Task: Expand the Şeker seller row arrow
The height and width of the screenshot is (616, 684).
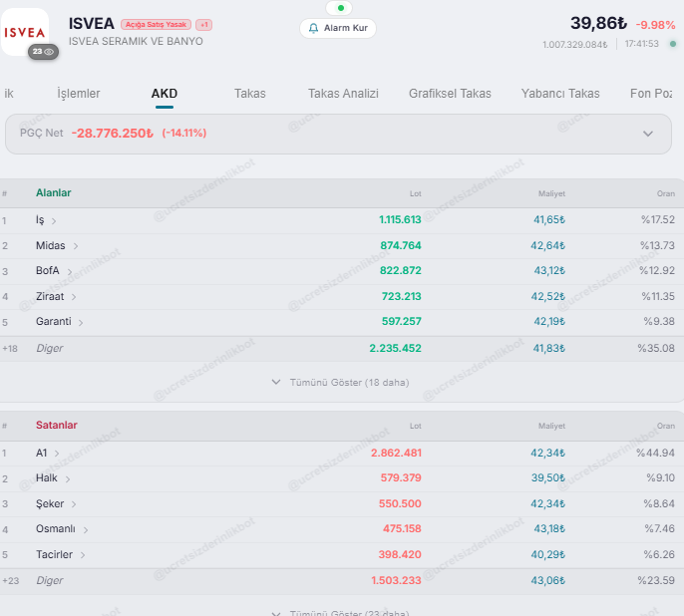Action: tap(74, 504)
